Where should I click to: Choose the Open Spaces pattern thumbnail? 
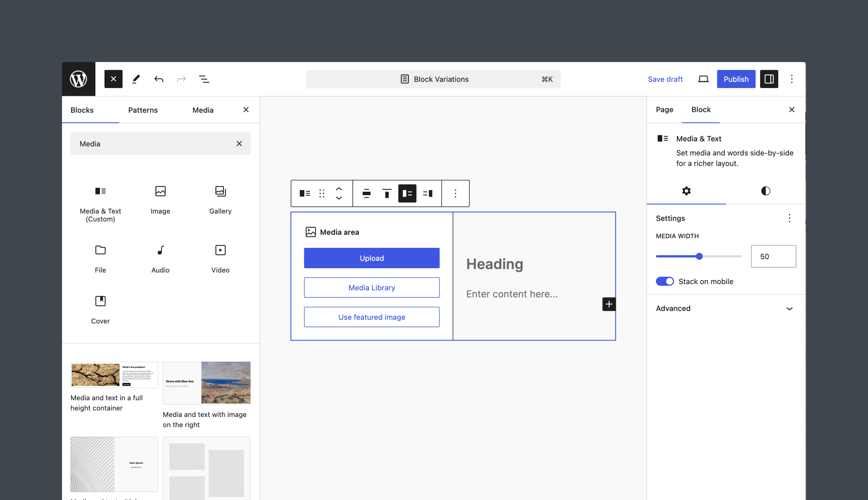pyautogui.click(x=114, y=464)
